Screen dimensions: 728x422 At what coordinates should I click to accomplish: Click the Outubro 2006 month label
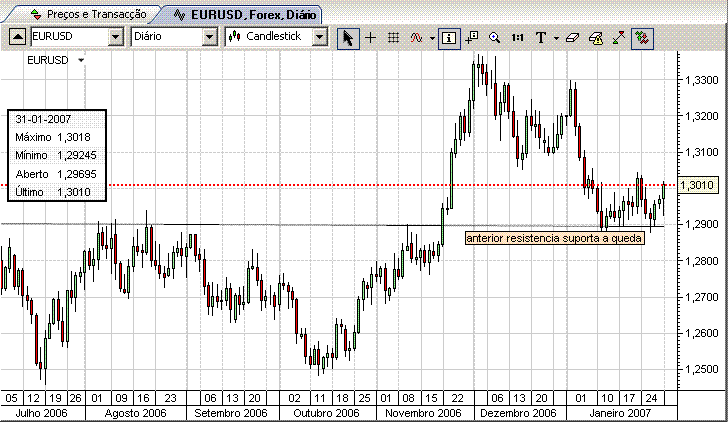327,413
